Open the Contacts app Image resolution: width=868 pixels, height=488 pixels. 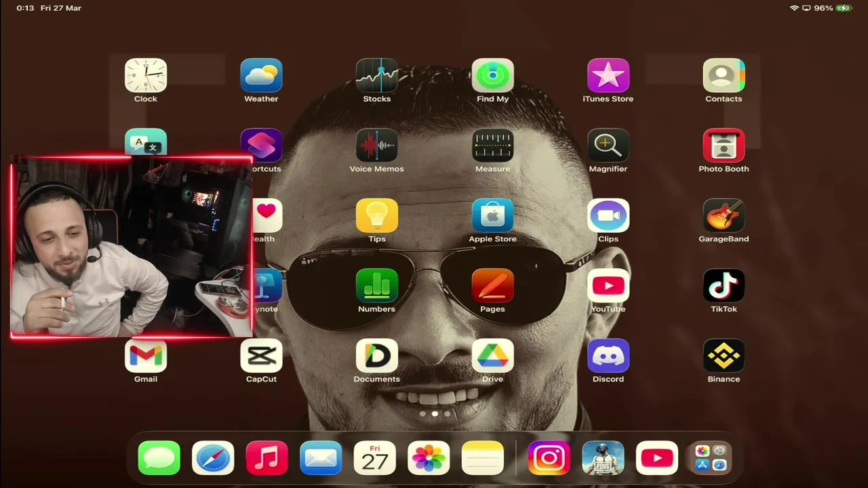point(724,75)
